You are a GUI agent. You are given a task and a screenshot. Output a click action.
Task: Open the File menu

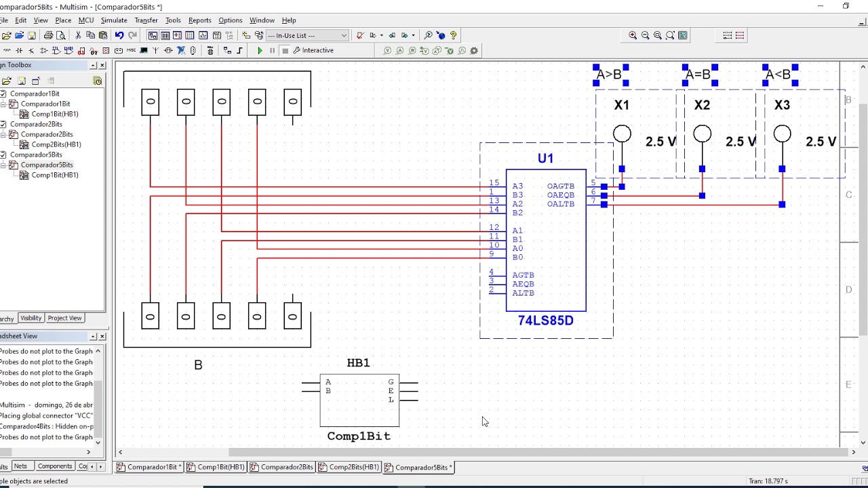click(x=4, y=20)
